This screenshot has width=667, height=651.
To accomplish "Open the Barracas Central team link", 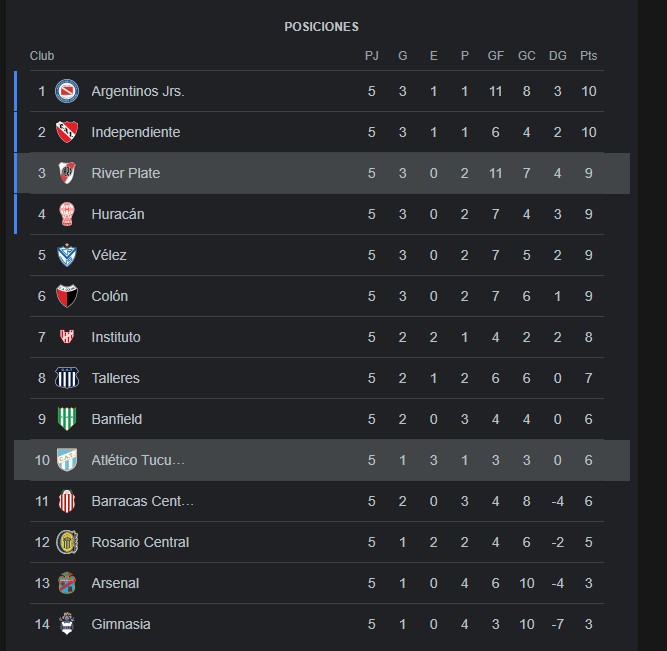I will 143,501.
